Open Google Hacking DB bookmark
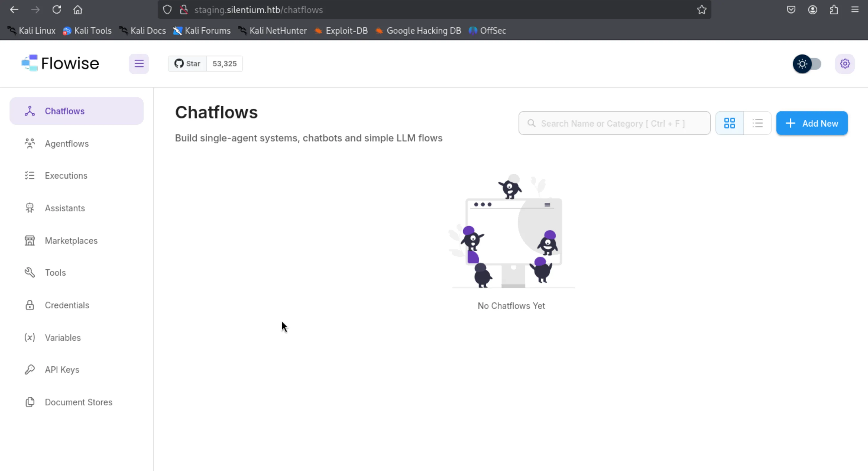Image resolution: width=868 pixels, height=471 pixels. click(x=419, y=31)
